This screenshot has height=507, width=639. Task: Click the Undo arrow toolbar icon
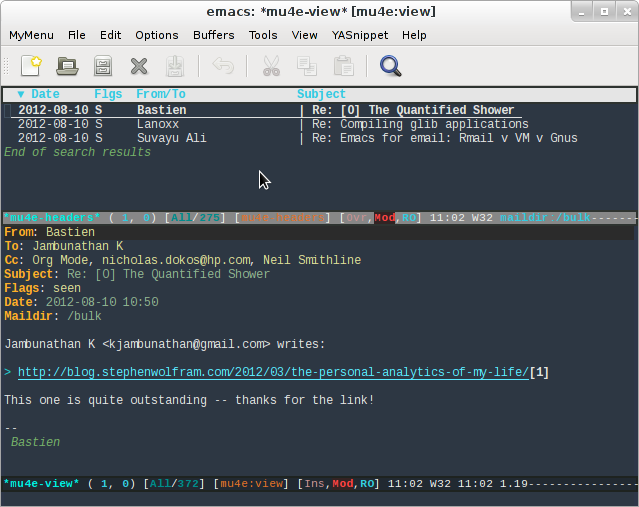coord(222,66)
